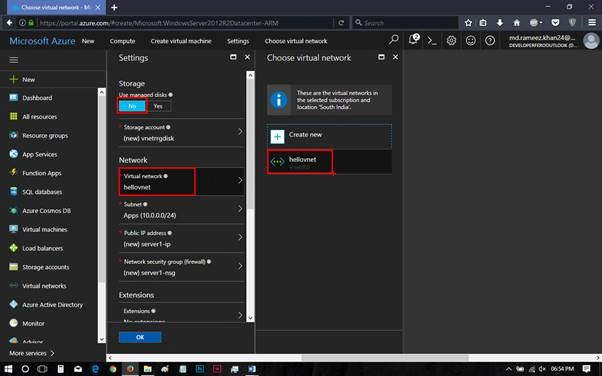Toggle the hamburger sidebar menu
This screenshot has height=376, width=602.
click(x=13, y=60)
